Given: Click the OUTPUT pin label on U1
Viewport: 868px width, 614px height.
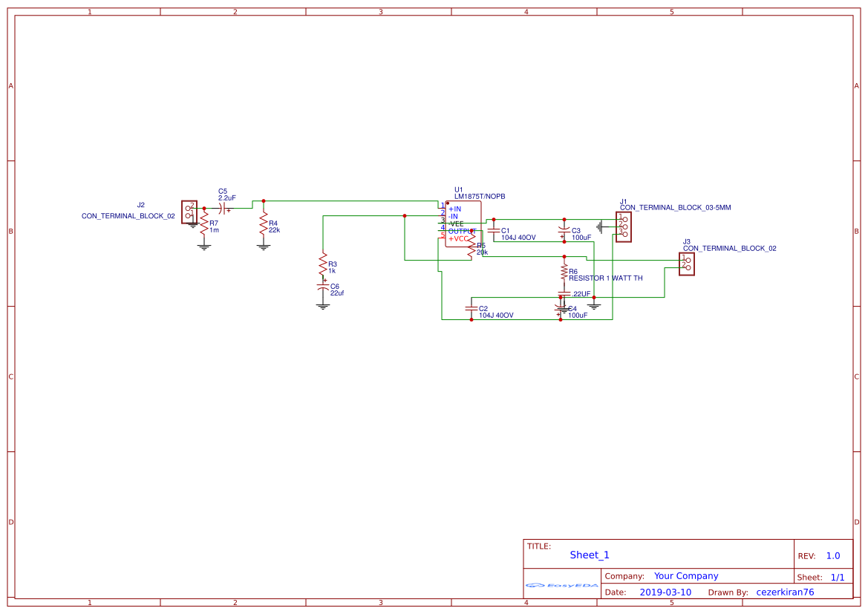Looking at the screenshot, I should 460,231.
